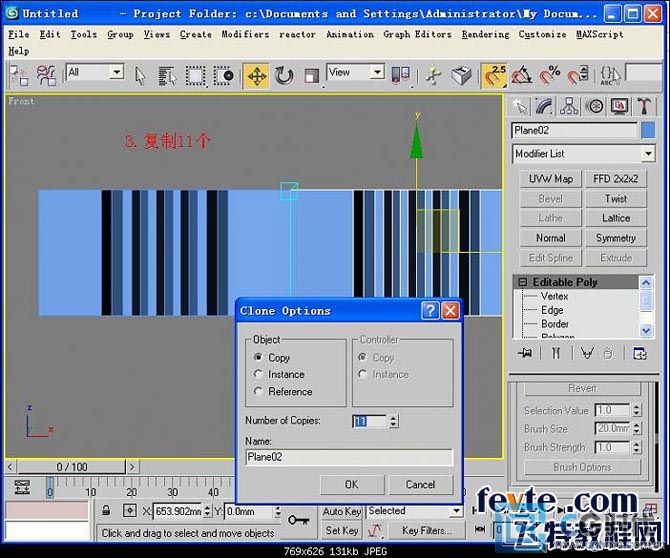This screenshot has height=558, width=670.
Task: Click Number of Copies spinner arrows
Action: coord(394,421)
